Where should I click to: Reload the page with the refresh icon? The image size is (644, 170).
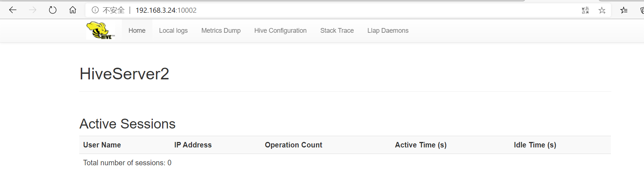click(x=53, y=10)
